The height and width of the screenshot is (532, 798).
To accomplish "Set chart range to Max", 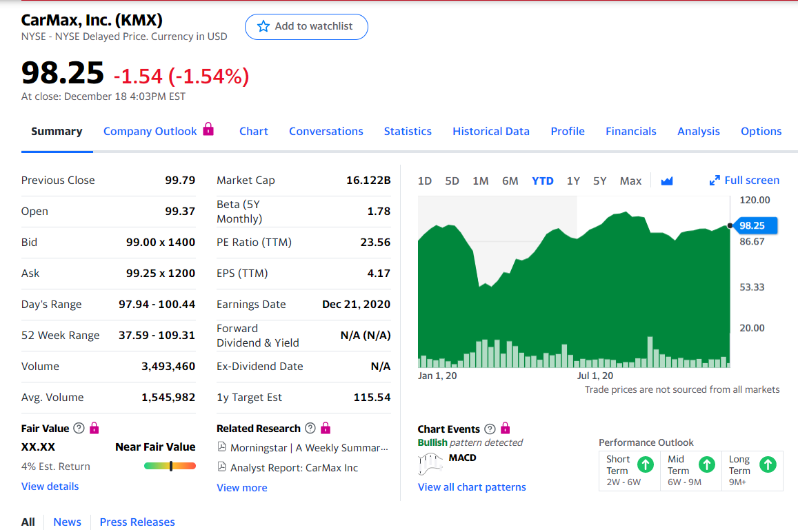I will point(630,181).
